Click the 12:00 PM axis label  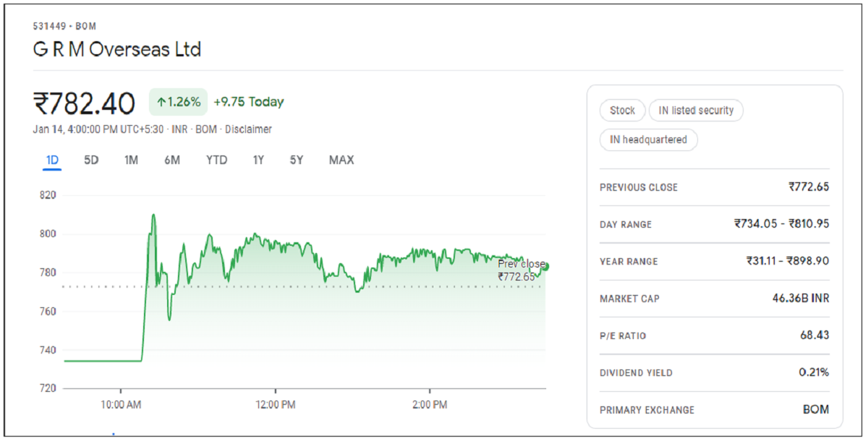click(x=276, y=405)
